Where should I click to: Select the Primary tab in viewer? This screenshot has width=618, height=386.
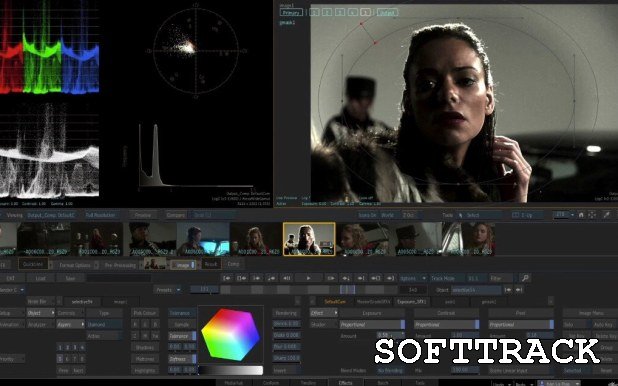point(291,13)
